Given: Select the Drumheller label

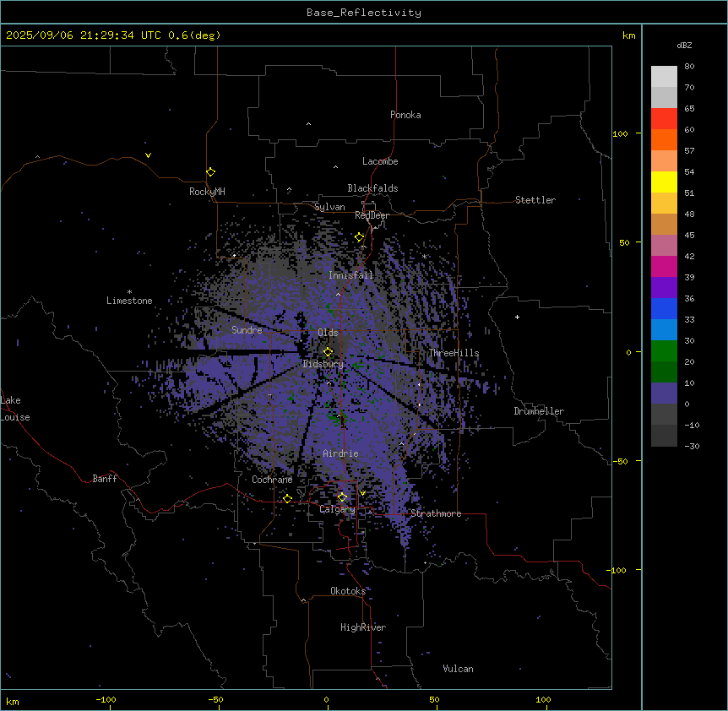Looking at the screenshot, I should coord(539,411).
